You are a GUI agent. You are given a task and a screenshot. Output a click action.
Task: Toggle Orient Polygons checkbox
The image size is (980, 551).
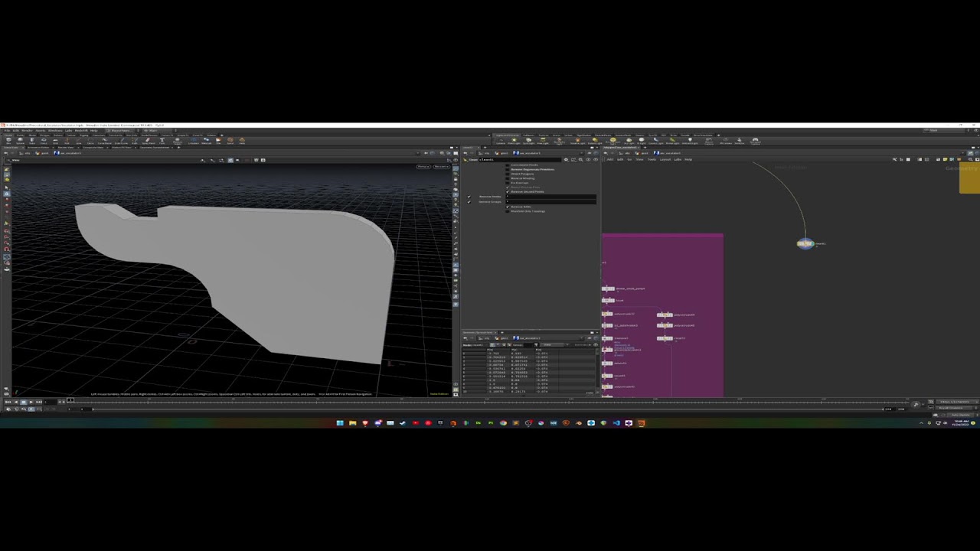pos(508,174)
